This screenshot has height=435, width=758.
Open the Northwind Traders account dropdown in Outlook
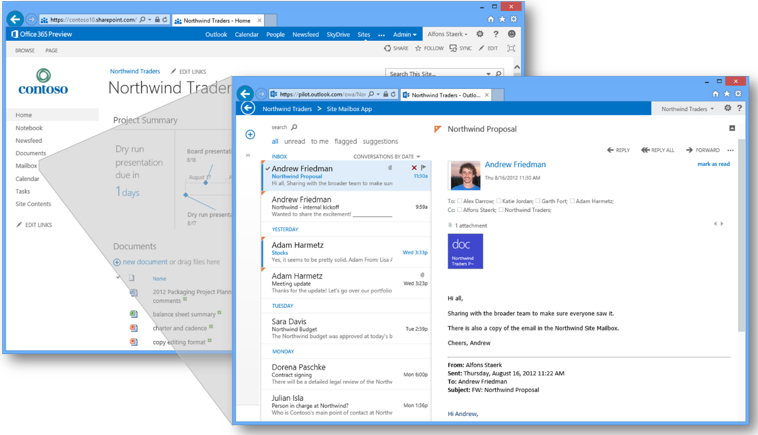687,109
